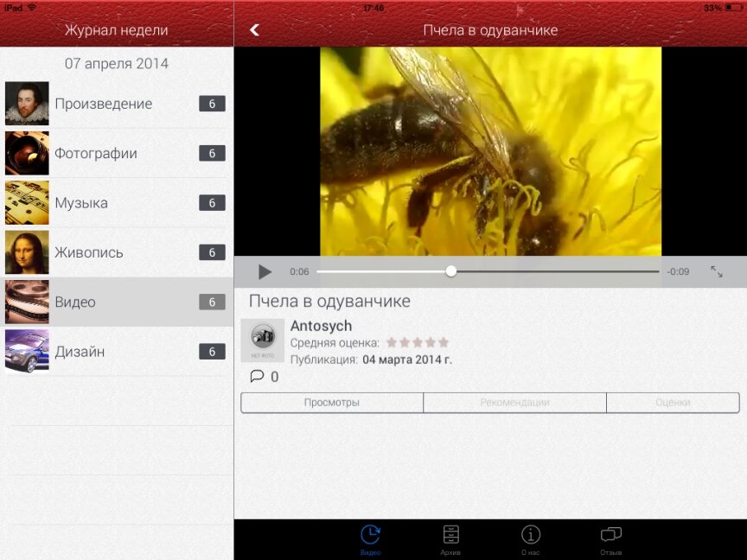747x560 pixels.
Task: Tap the count badge on Видео row
Action: pyautogui.click(x=212, y=302)
